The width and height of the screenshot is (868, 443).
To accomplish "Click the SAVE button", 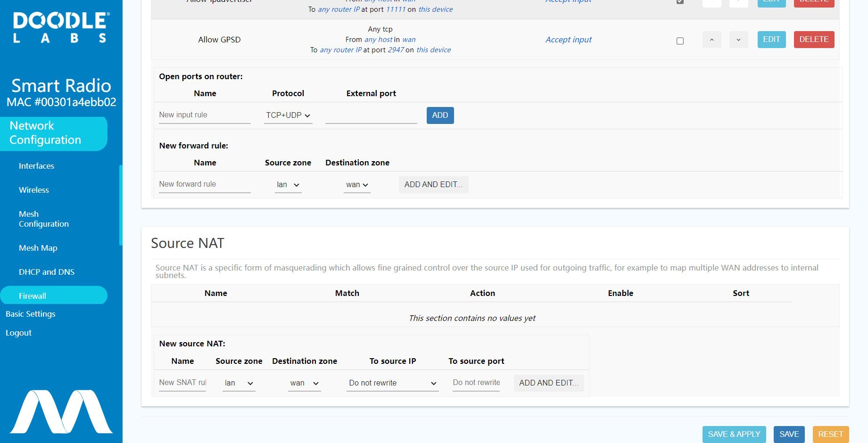I will [x=789, y=435].
